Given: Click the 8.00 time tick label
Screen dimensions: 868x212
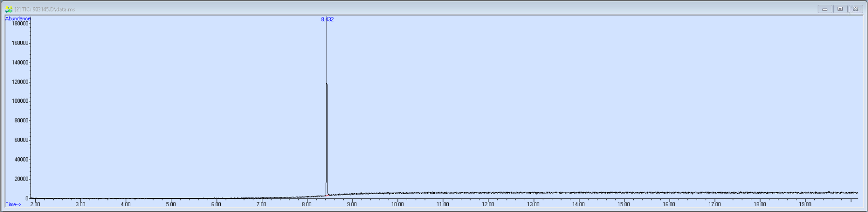Looking at the screenshot, I should 306,204.
